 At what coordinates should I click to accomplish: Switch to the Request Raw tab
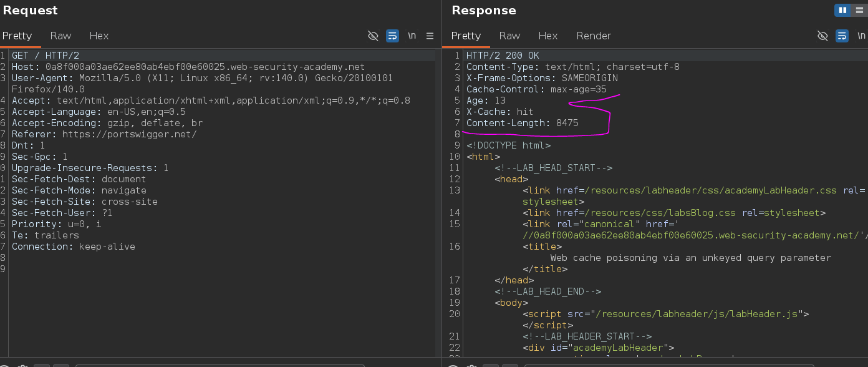[60, 36]
